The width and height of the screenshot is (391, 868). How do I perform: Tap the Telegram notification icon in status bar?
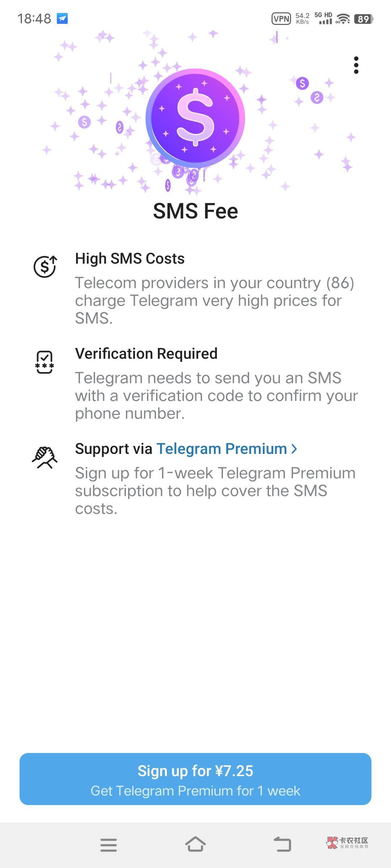pos(62,18)
